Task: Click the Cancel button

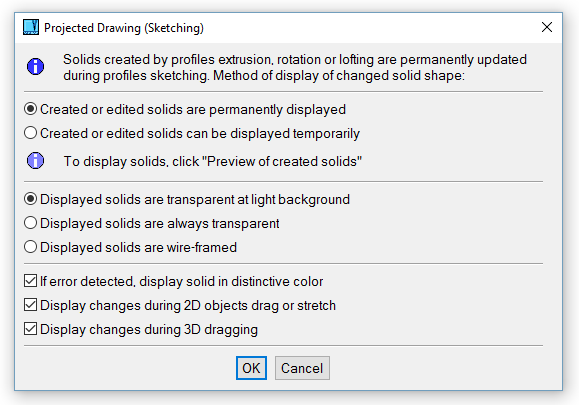Action: click(x=302, y=368)
